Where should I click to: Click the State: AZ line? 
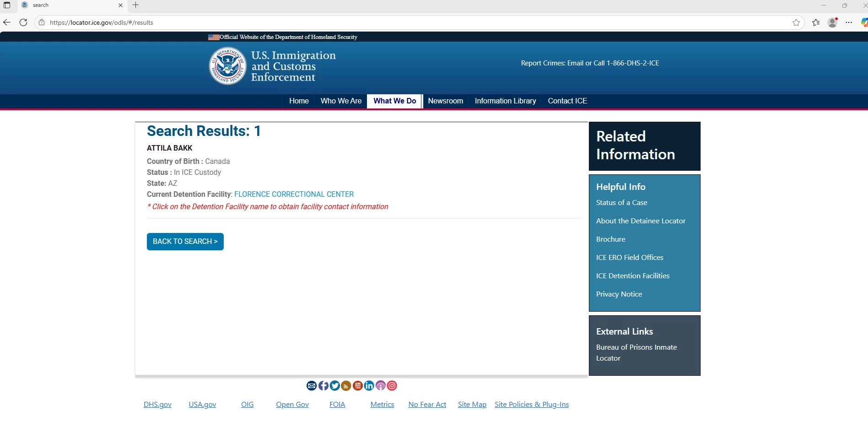click(x=162, y=184)
